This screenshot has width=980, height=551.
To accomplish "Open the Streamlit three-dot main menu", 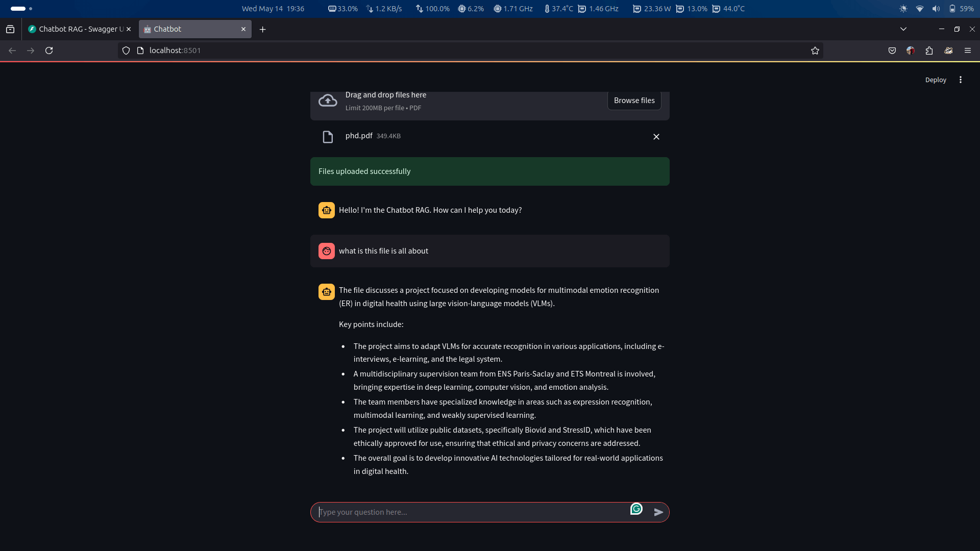I will (x=961, y=80).
